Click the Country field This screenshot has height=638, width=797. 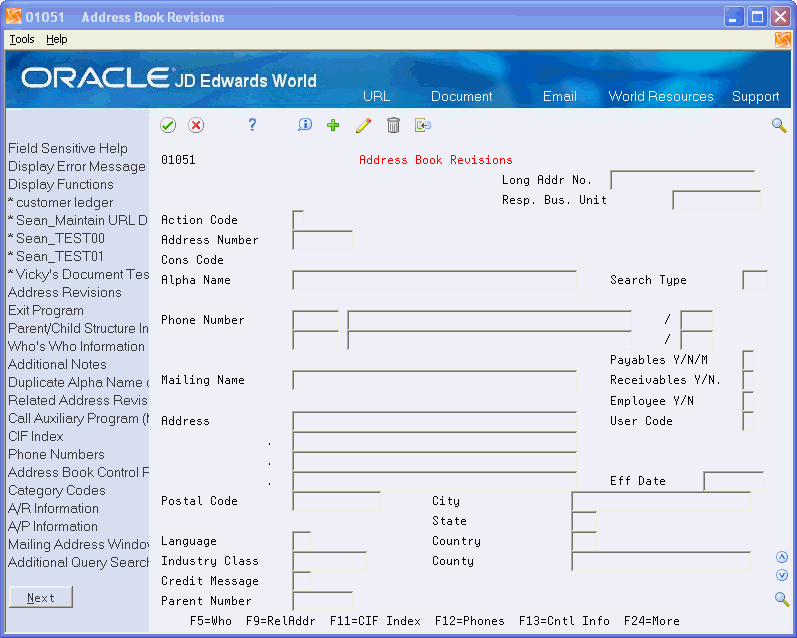click(x=584, y=541)
